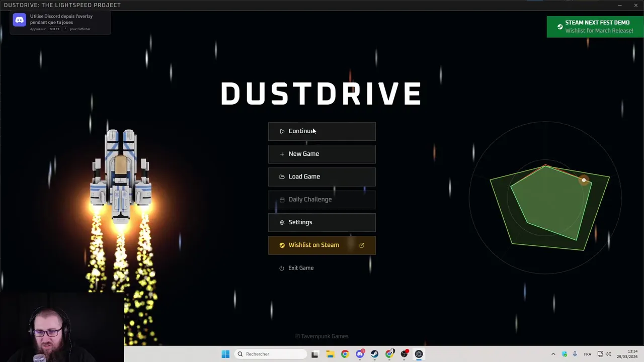Image resolution: width=644 pixels, height=362 pixels.
Task: Click Wishlist on Steam button
Action: 322,245
